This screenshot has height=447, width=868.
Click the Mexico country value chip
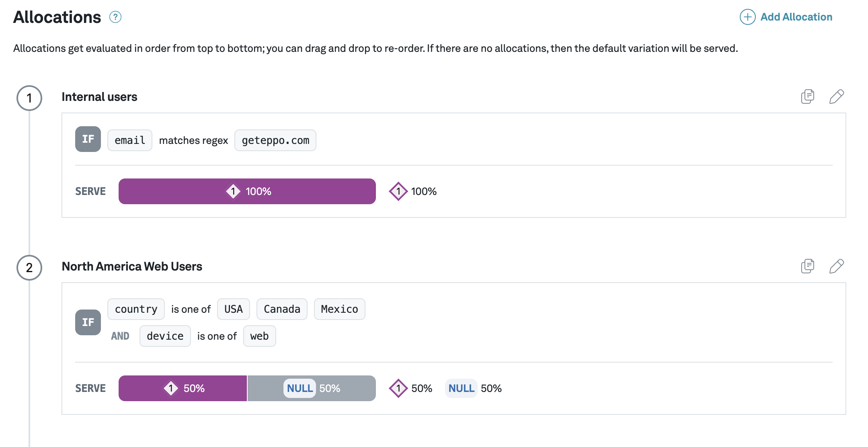click(x=339, y=309)
